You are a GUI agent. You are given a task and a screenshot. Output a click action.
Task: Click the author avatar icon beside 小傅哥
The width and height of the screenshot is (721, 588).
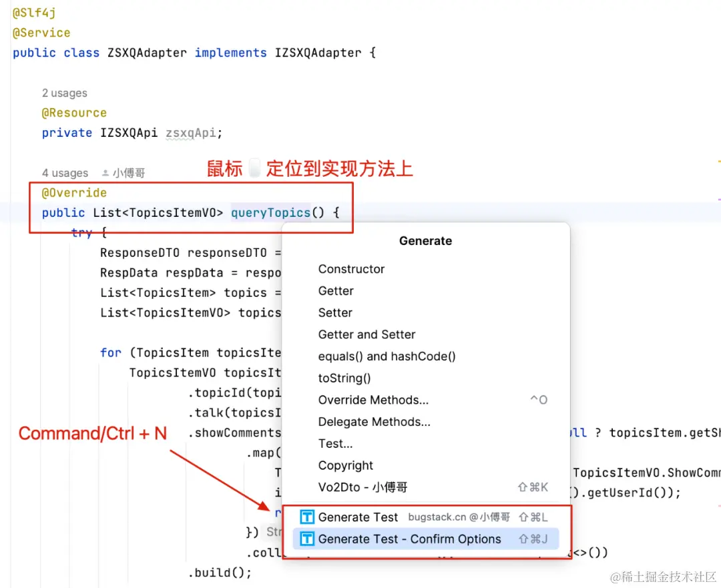coord(105,173)
